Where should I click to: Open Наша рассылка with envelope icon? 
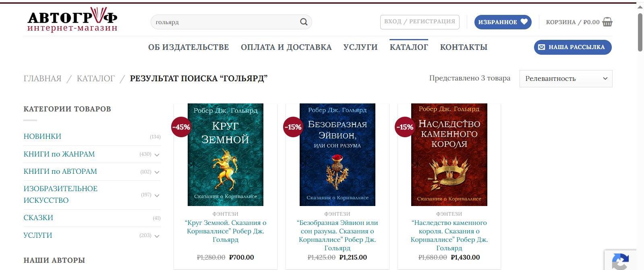573,47
